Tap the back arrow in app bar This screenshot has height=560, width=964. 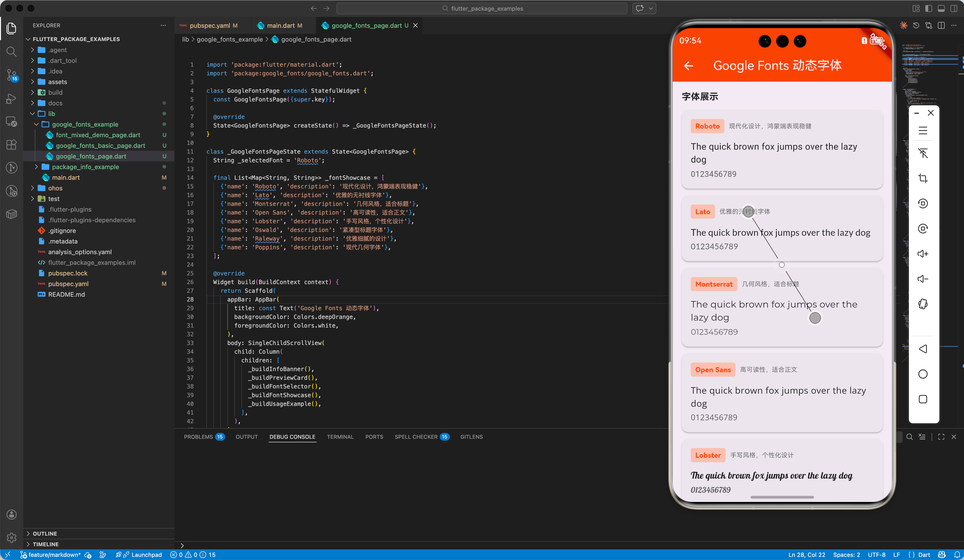689,66
